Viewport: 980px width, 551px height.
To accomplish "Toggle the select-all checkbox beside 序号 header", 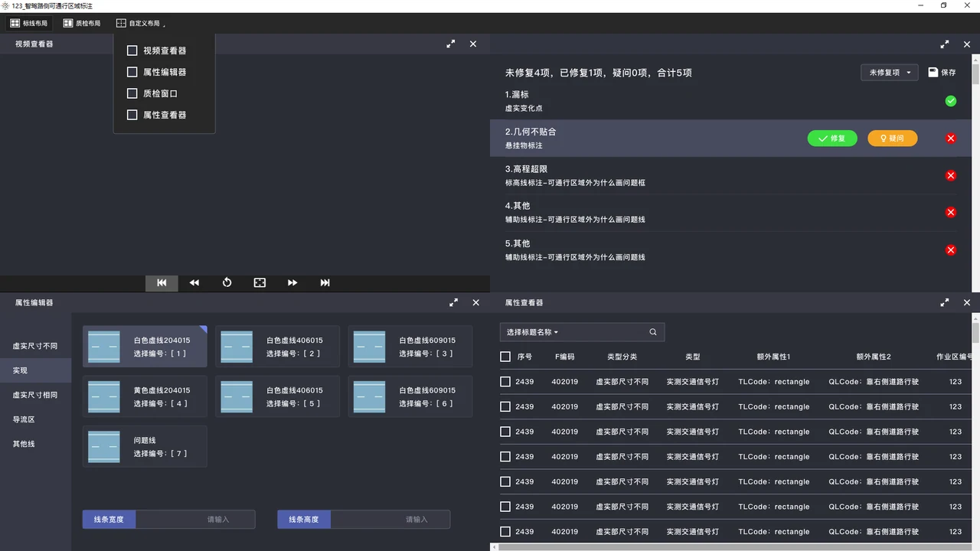I will click(505, 357).
